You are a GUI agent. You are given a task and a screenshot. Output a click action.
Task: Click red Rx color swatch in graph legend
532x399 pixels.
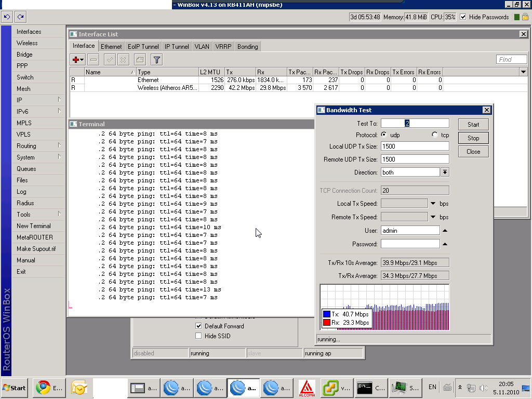click(x=327, y=322)
